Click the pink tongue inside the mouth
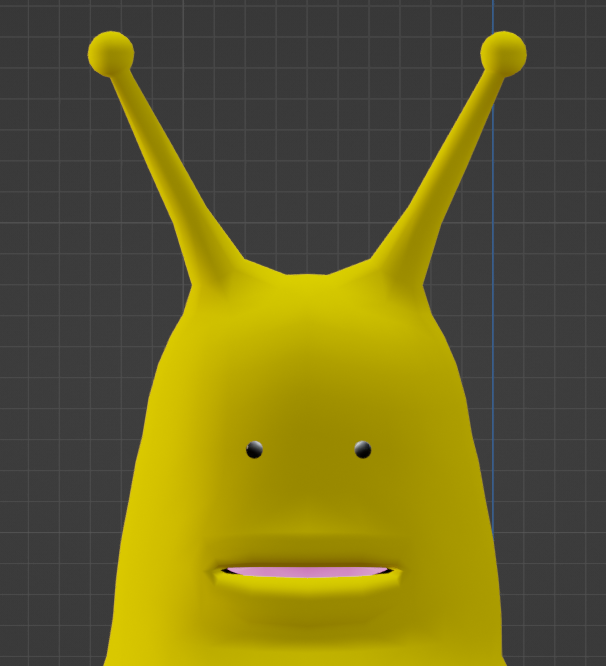Viewport: 606px width, 666px height. coord(307,572)
